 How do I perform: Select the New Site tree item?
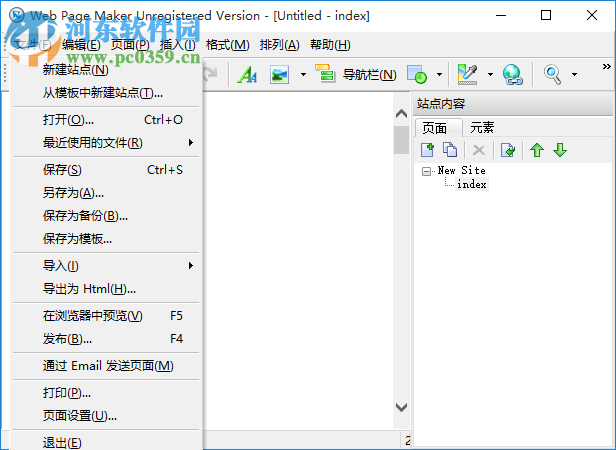coord(462,171)
